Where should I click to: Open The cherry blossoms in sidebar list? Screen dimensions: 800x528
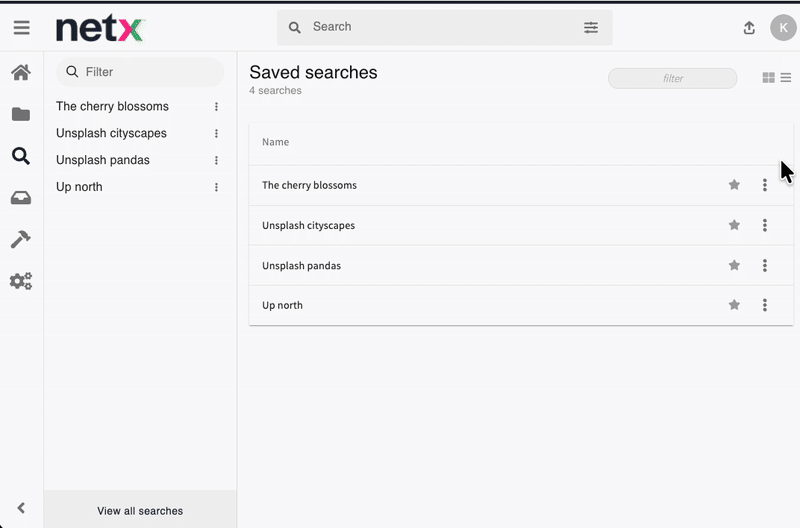[112, 106]
